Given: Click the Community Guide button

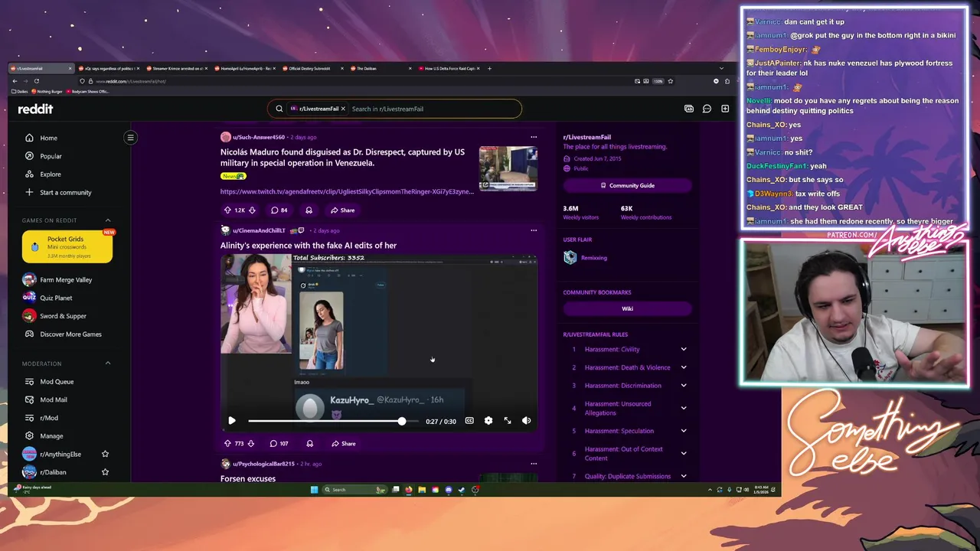Looking at the screenshot, I should [x=627, y=186].
